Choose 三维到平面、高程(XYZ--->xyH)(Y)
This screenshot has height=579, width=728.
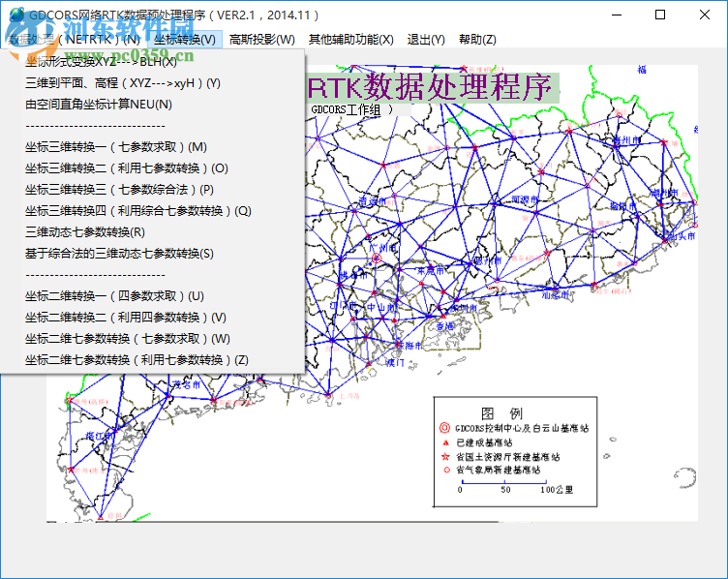[x=123, y=83]
